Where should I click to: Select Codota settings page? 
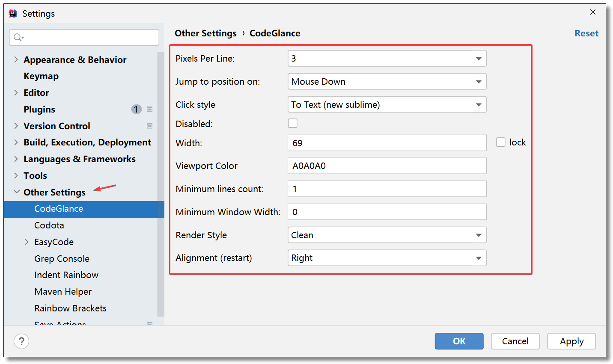pyautogui.click(x=49, y=225)
